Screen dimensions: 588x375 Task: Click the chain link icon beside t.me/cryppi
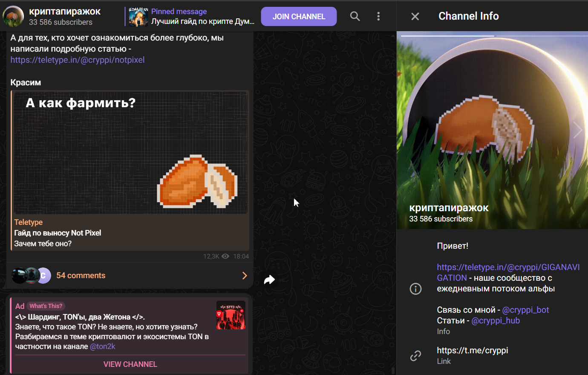415,356
